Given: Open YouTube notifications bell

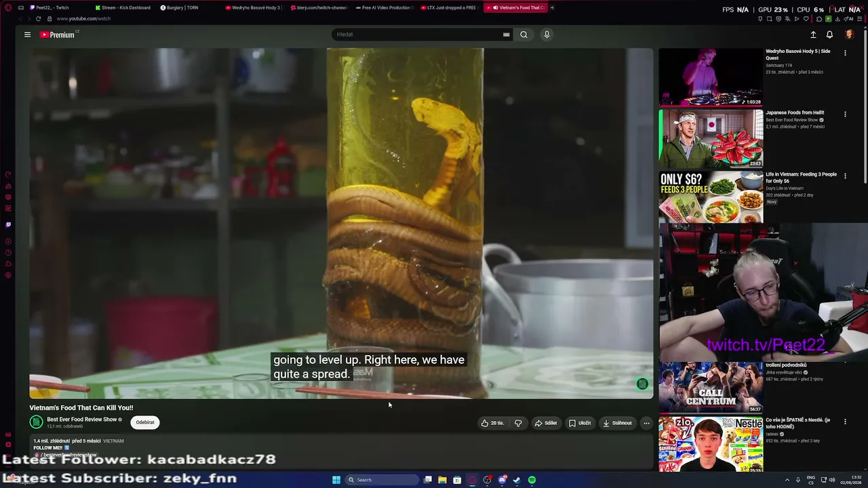Looking at the screenshot, I should pyautogui.click(x=829, y=35).
